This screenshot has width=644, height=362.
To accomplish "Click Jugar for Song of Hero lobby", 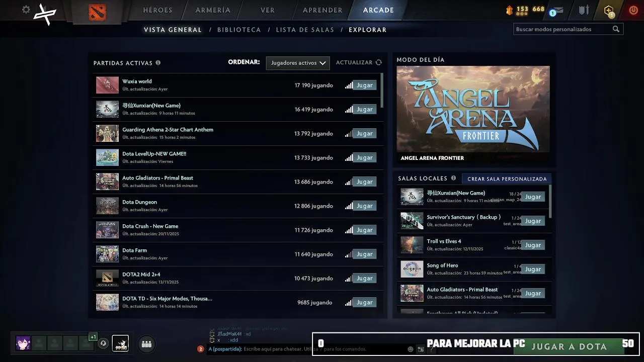I will tap(533, 269).
